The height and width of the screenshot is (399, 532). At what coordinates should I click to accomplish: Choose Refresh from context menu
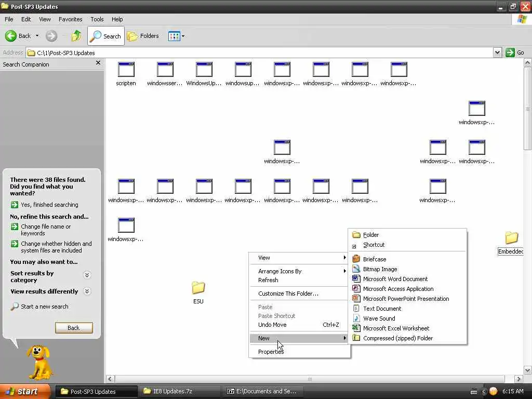point(299,280)
